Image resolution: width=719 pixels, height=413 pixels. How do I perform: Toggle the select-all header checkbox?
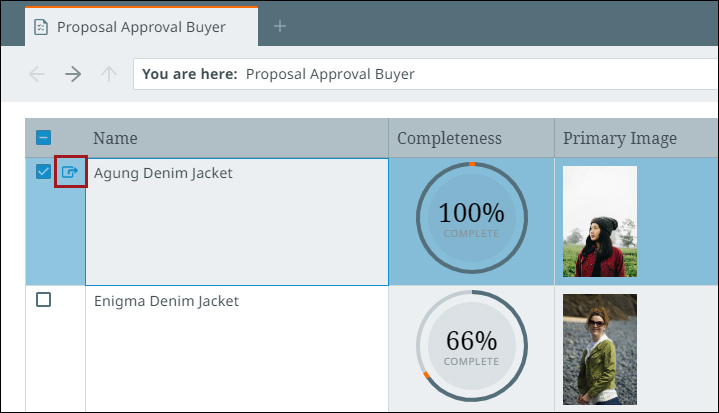pyautogui.click(x=43, y=139)
